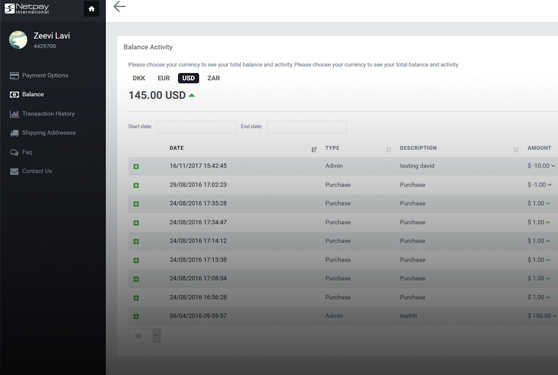Click date 24/08/2016 17:35:28
Viewport: 558px width, 375px height.
click(198, 204)
